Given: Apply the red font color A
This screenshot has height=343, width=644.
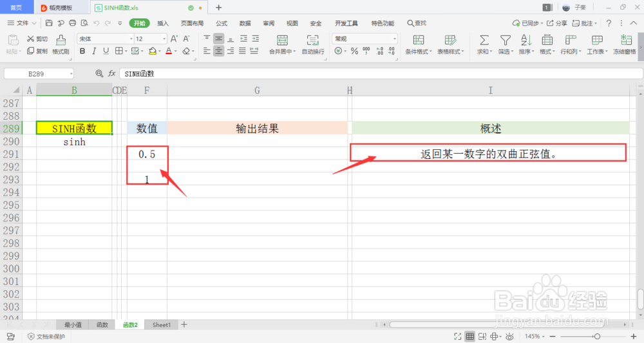Looking at the screenshot, I should (x=169, y=51).
